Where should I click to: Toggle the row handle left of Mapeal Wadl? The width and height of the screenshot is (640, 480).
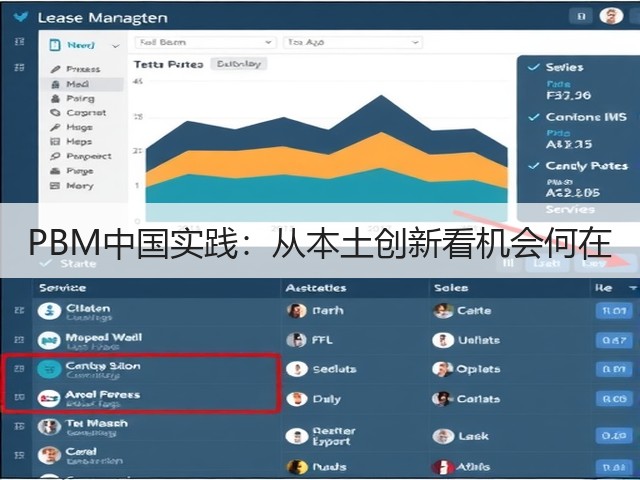19,340
